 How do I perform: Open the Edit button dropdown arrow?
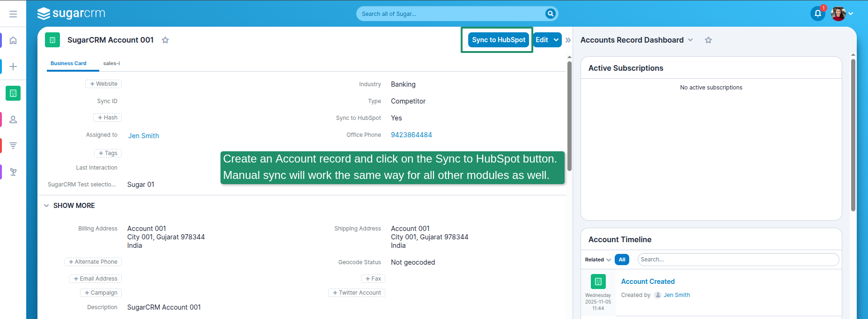pos(556,40)
